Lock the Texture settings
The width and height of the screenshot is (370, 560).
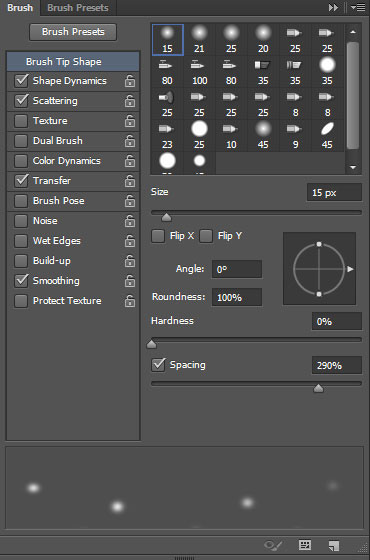point(130,121)
